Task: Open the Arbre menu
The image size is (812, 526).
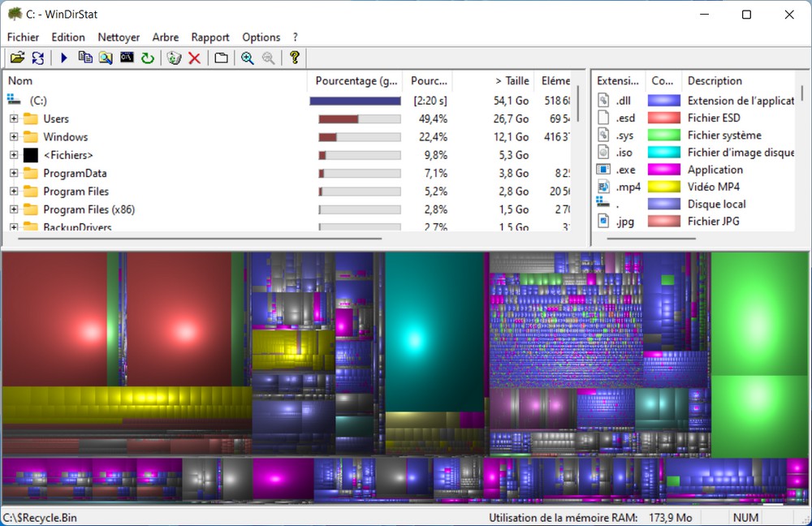Action: click(165, 37)
